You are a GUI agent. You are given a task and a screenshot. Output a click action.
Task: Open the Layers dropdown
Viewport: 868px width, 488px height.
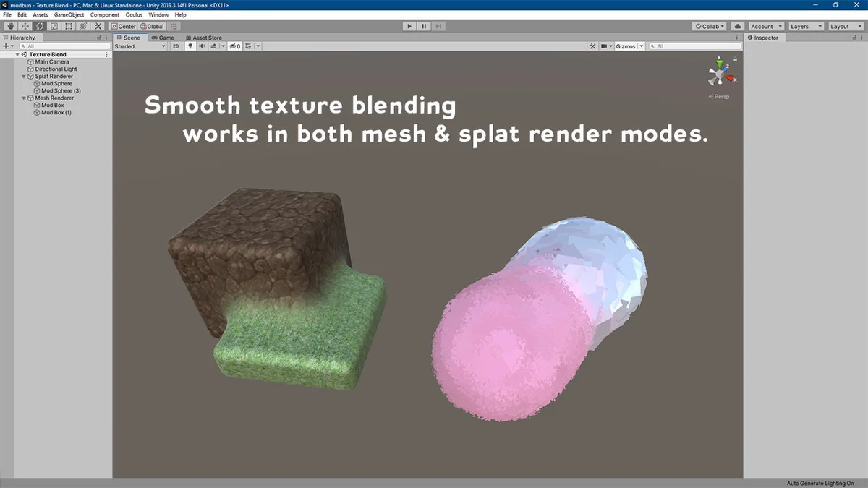click(806, 26)
